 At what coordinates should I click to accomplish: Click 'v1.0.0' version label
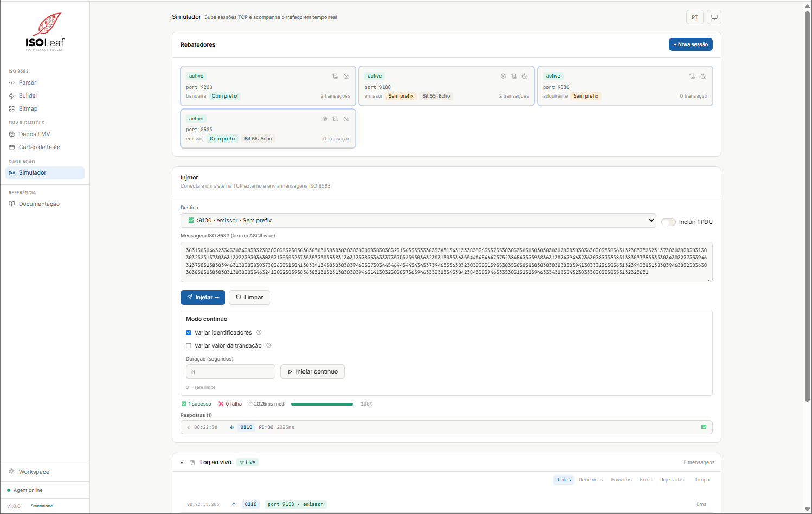14,506
